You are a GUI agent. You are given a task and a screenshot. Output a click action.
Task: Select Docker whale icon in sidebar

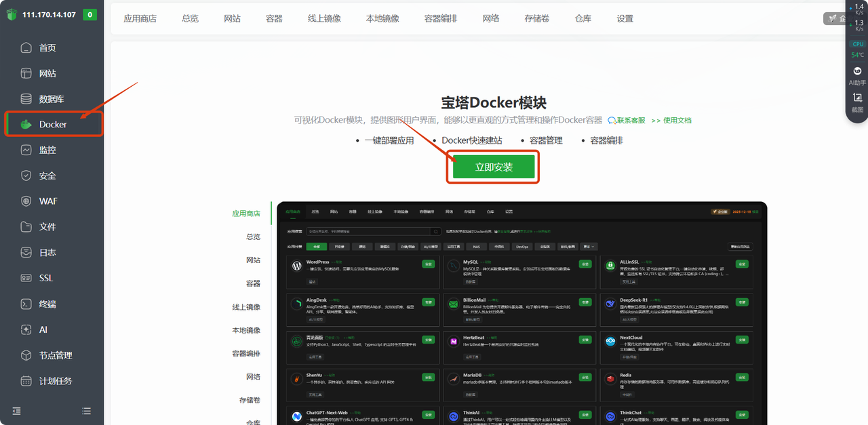pos(26,125)
